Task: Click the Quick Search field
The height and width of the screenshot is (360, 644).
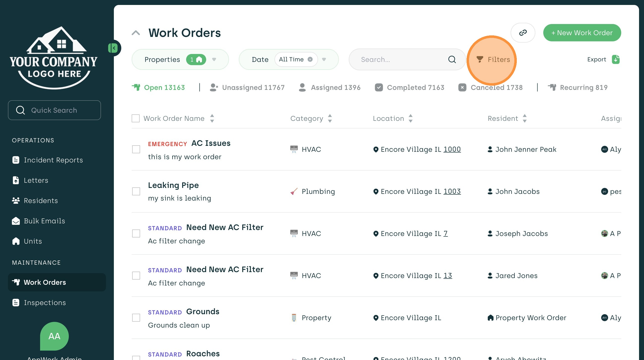Action: (x=54, y=110)
